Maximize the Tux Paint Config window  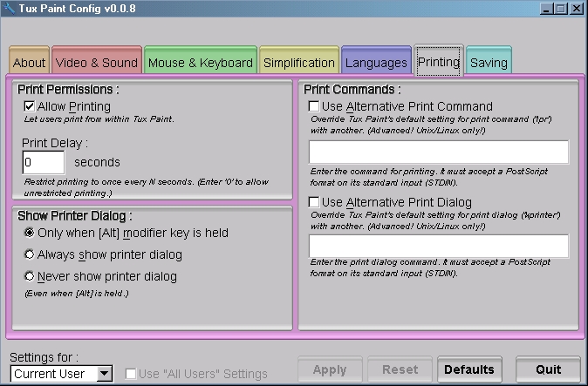562,9
